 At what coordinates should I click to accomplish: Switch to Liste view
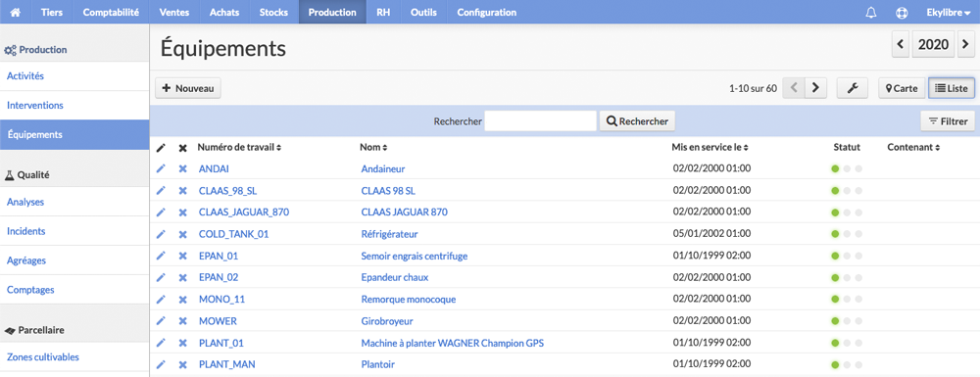pyautogui.click(x=952, y=89)
